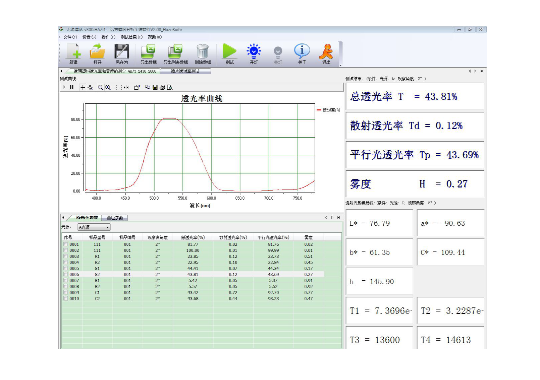Viewport: 540px width, 380px height.
Task: Click the 散射透光率 Td = 0.12% readout
Action: coord(415,126)
